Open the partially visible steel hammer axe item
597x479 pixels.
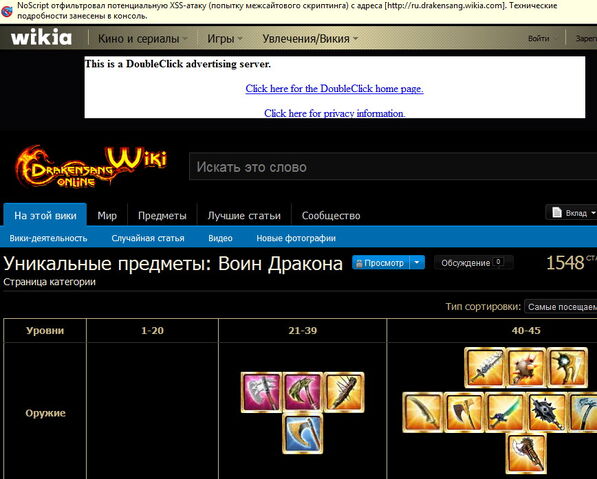[583, 412]
